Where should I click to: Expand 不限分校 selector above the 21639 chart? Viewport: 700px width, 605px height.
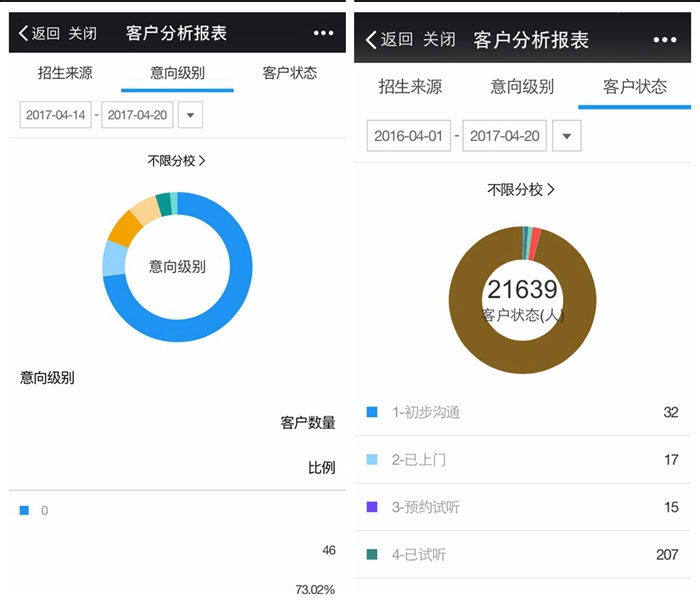(x=520, y=189)
